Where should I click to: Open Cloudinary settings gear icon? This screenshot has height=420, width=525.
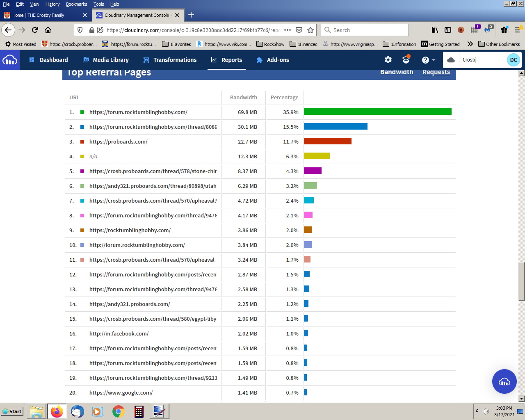[388, 60]
